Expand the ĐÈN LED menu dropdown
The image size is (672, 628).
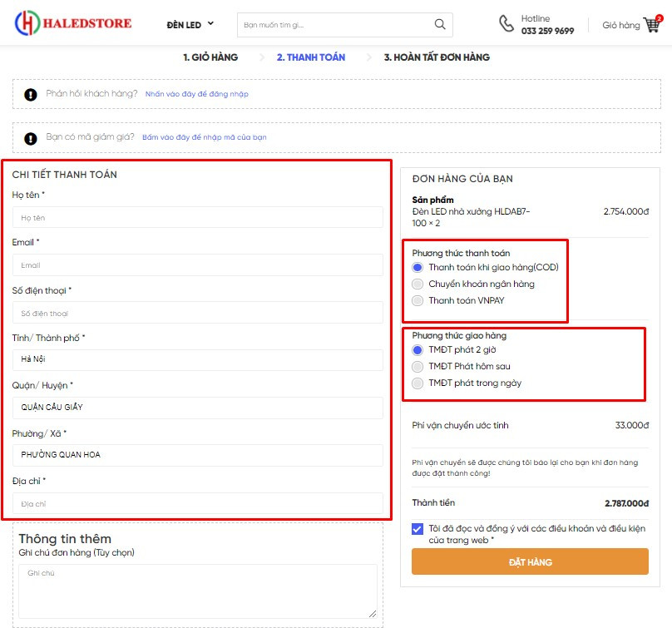[190, 25]
